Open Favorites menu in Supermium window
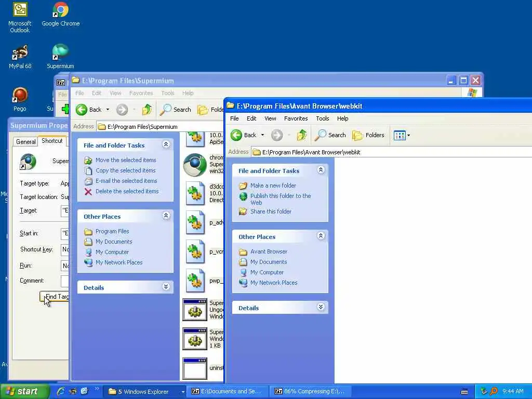This screenshot has width=532, height=399. 141,93
